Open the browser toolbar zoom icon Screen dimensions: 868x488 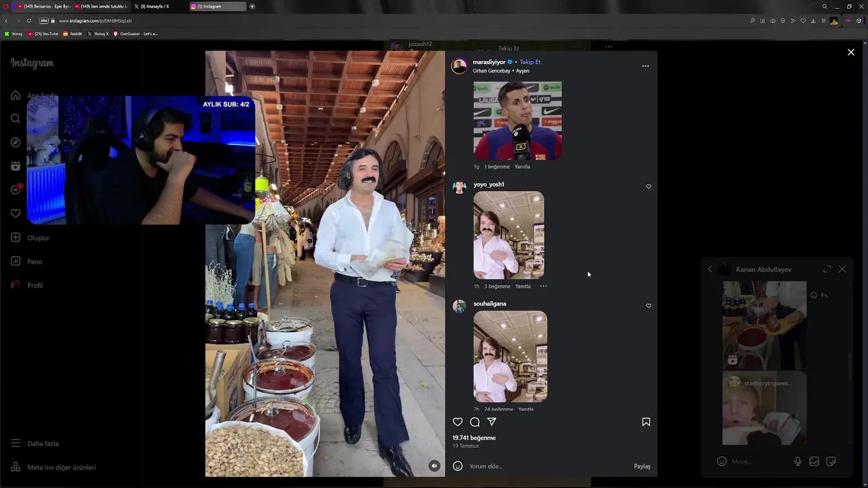click(752, 21)
